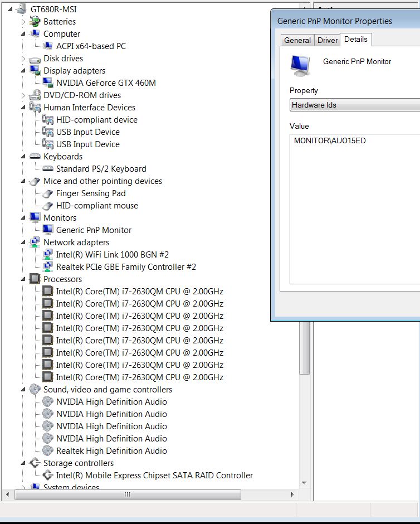Screen dimensions: 420x524
Task: Click the Batteries category icon
Action: pyautogui.click(x=35, y=21)
